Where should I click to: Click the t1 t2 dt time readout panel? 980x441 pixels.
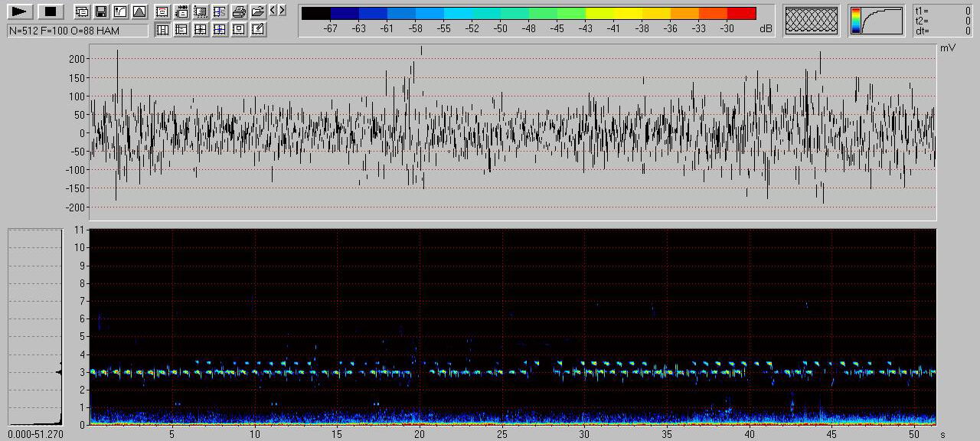tap(943, 20)
